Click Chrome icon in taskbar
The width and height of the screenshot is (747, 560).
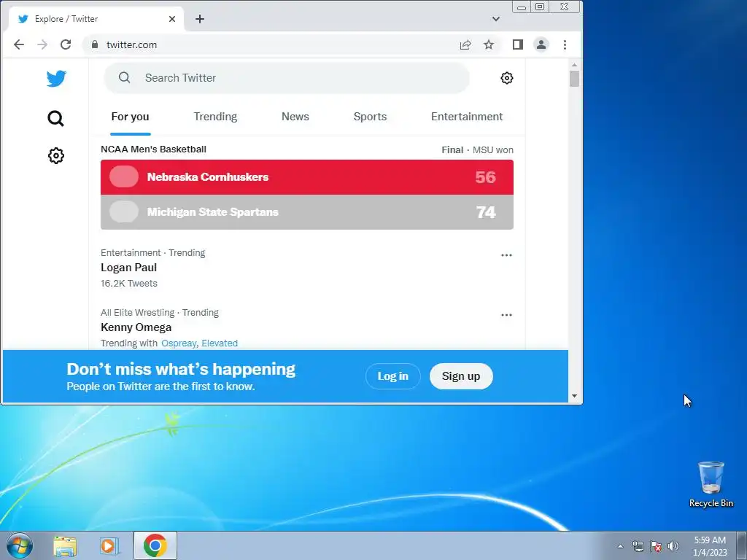pos(155,545)
